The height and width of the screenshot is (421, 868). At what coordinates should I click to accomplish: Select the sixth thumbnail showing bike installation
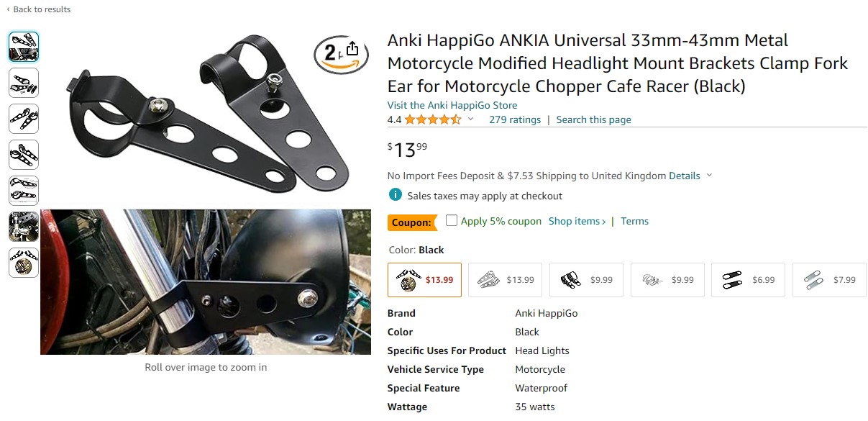24,227
